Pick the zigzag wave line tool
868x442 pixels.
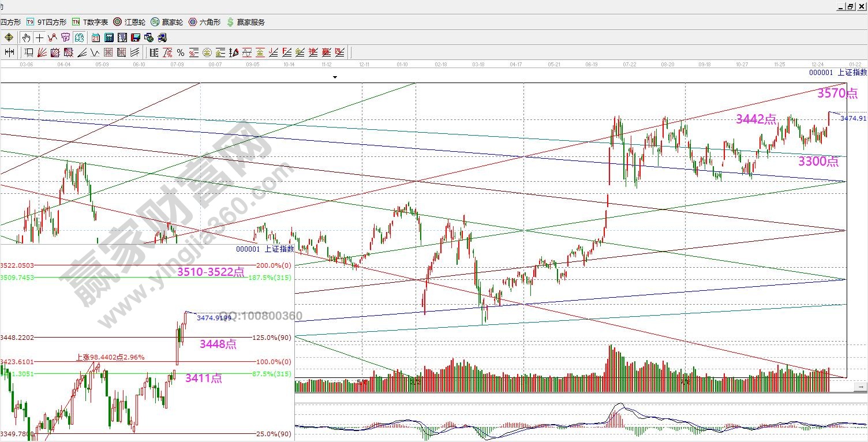95,53
